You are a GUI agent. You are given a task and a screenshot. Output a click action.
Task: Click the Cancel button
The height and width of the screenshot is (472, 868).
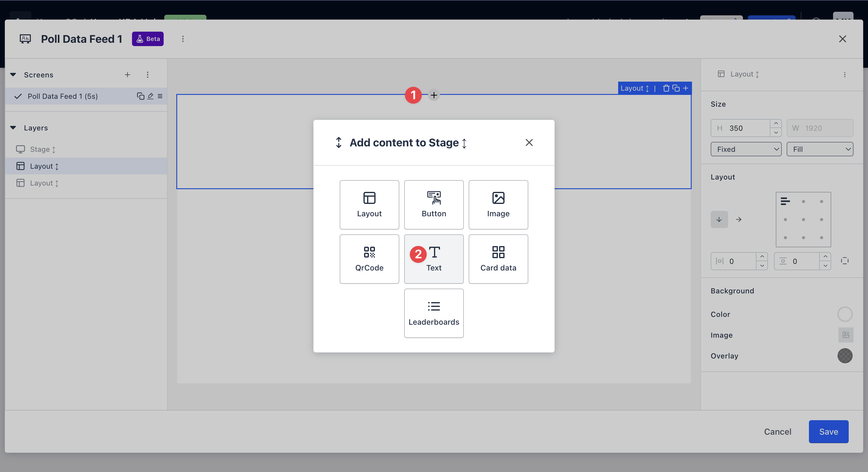point(777,432)
